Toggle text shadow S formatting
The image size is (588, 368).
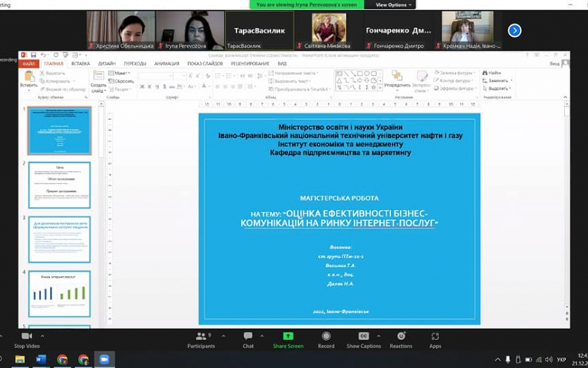(165, 86)
